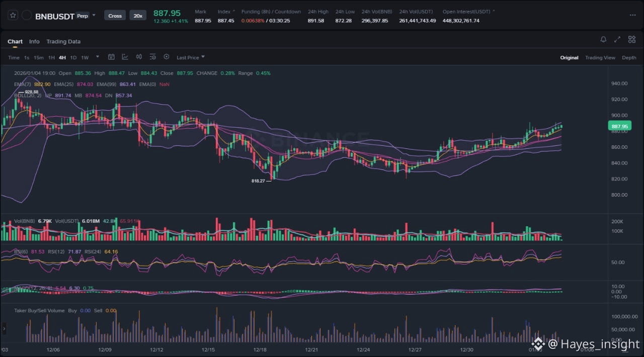Select the 15m timeframe
Image resolution: width=644 pixels, height=357 pixels.
click(39, 58)
